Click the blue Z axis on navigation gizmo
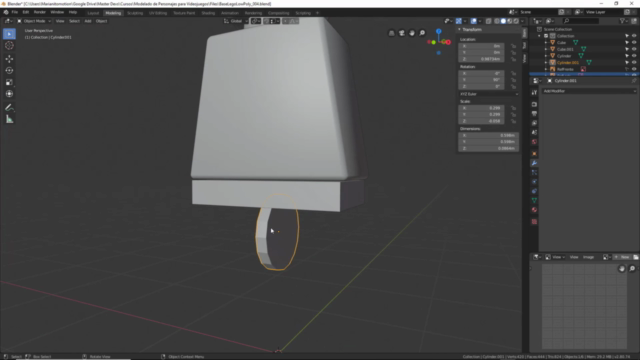This screenshot has width=640, height=360. (x=438, y=31)
